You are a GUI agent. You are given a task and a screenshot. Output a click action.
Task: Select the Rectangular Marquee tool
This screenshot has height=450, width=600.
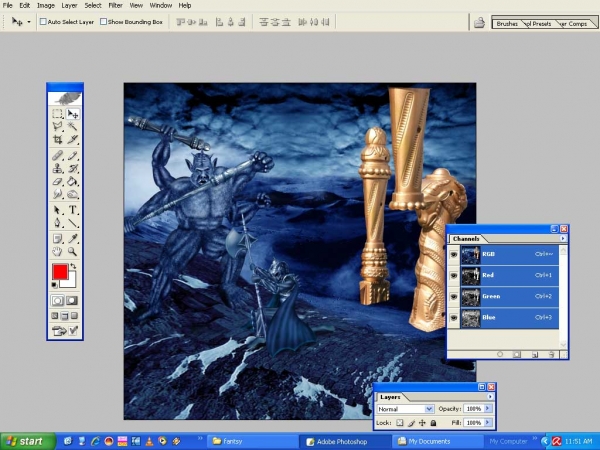[57, 114]
